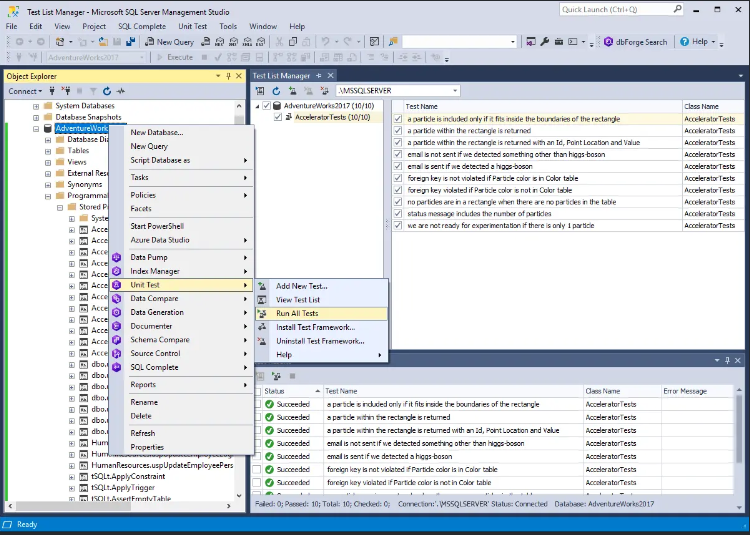Click New Database... in context menu
Screen dimensions: 750x535
tap(181, 132)
